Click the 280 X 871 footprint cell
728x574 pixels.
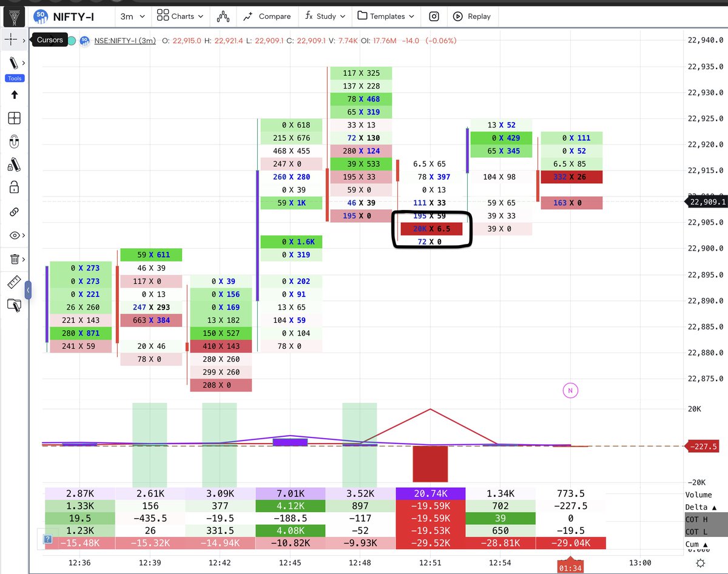pos(81,333)
